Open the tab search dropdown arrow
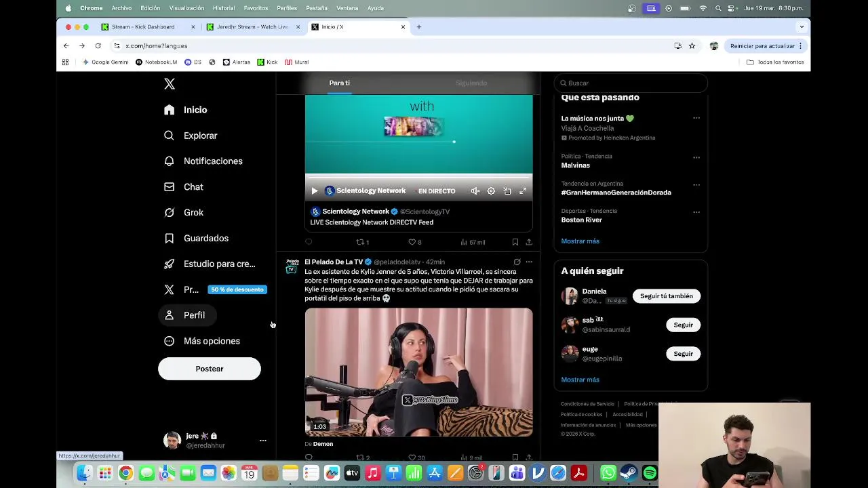Viewport: 868px width, 488px height. (802, 27)
